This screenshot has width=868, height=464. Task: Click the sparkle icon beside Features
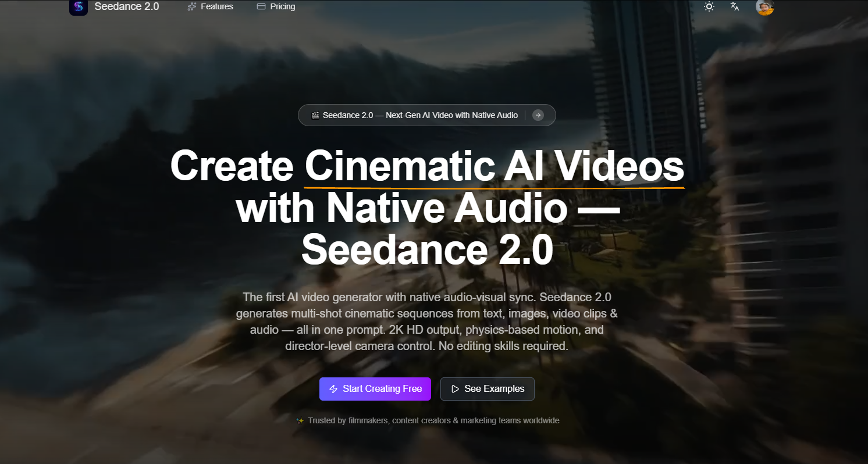coord(192,6)
